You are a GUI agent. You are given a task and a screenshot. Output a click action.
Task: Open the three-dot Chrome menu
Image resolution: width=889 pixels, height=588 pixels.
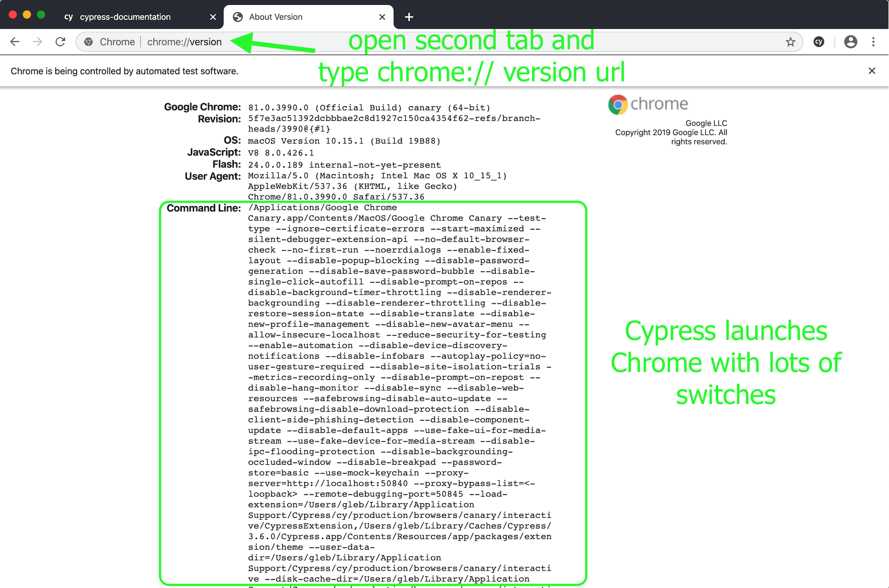click(x=873, y=41)
